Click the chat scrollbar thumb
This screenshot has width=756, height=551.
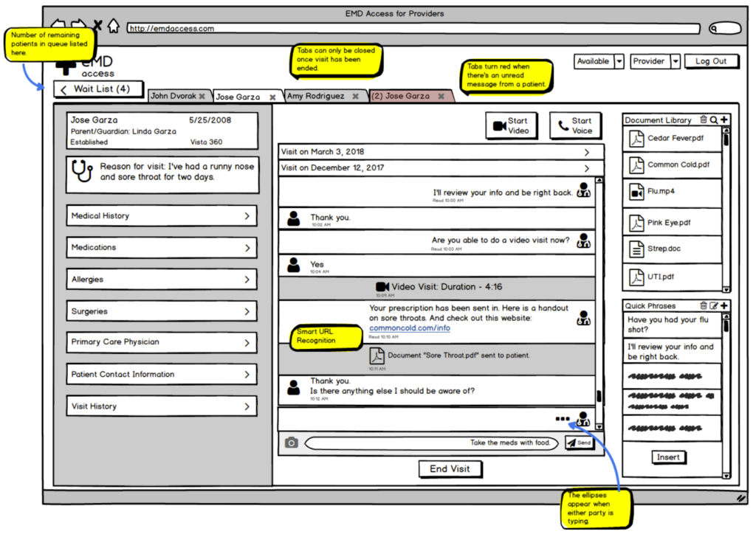coord(599,396)
